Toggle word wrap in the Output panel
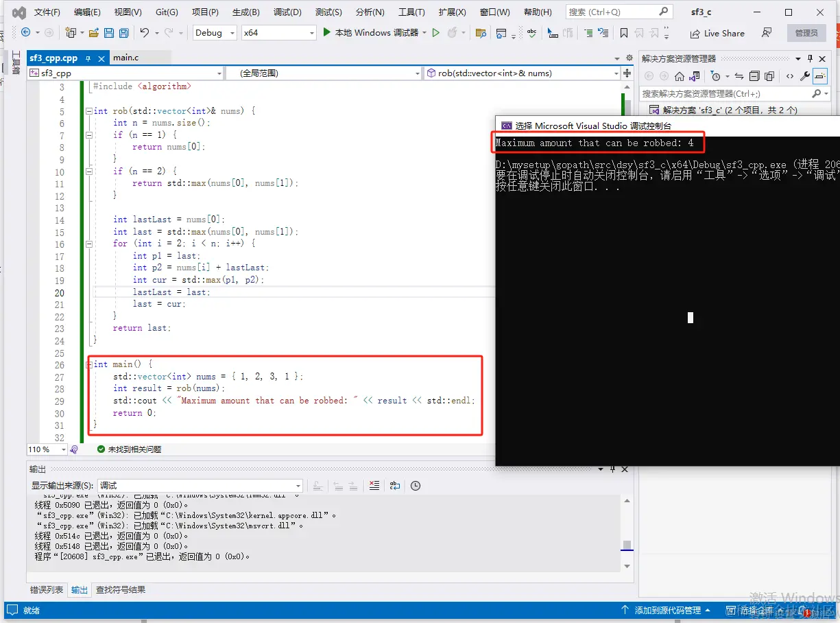 [x=394, y=486]
